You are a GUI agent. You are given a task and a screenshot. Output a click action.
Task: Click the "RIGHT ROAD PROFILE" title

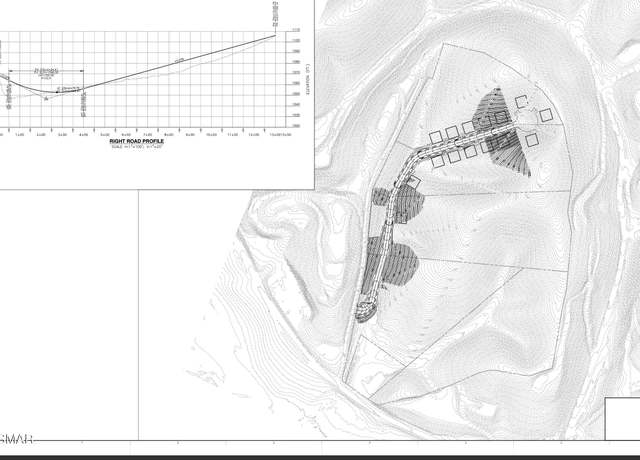point(137,141)
